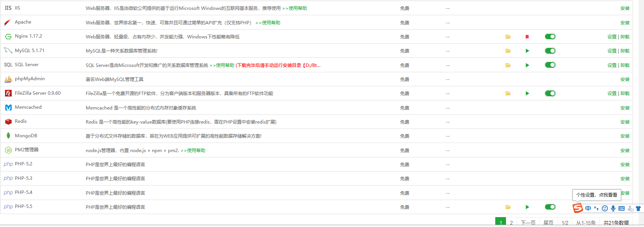Install PM2 manager
The image size is (644, 227).
[x=625, y=151]
